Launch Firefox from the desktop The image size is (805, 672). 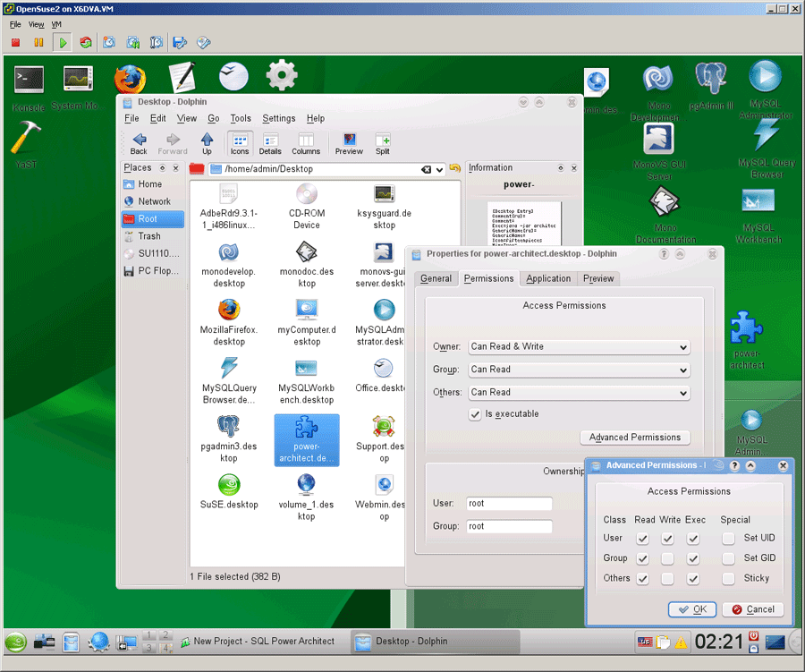click(x=130, y=79)
